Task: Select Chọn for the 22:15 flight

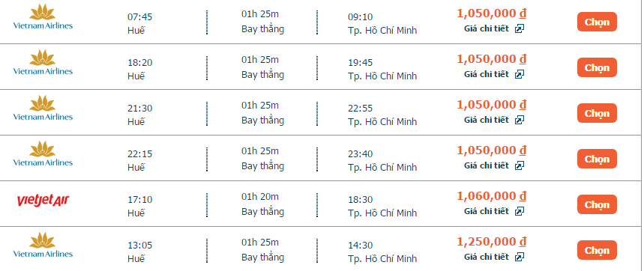Action: (597, 159)
